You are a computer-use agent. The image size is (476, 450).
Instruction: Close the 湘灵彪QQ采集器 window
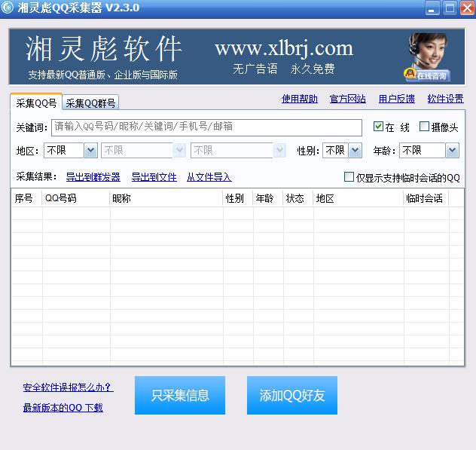468,8
